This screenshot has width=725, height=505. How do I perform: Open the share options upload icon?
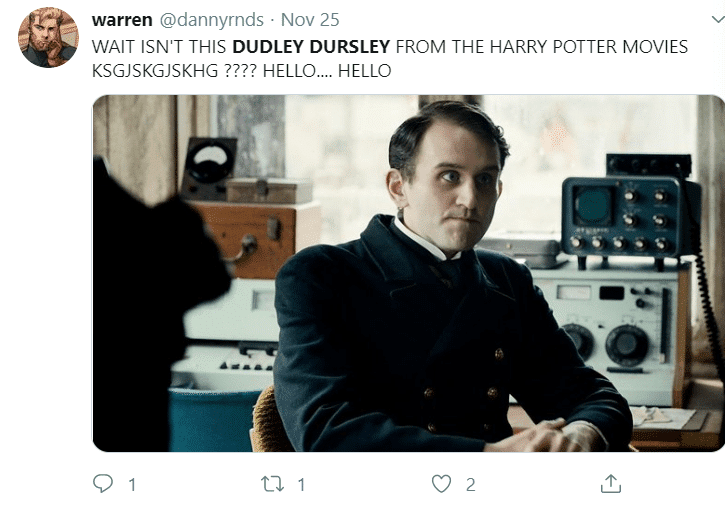(610, 483)
